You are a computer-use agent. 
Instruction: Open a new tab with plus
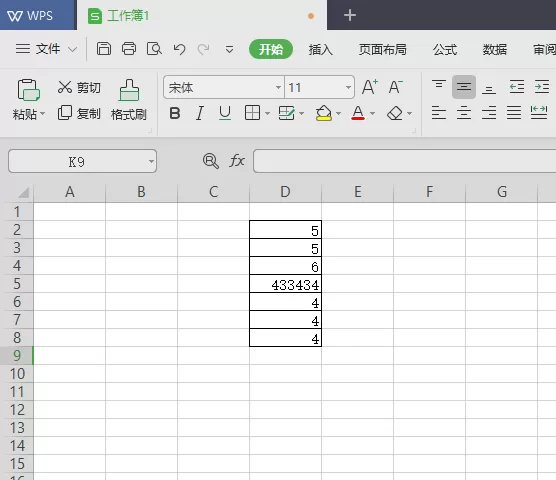pyautogui.click(x=350, y=15)
